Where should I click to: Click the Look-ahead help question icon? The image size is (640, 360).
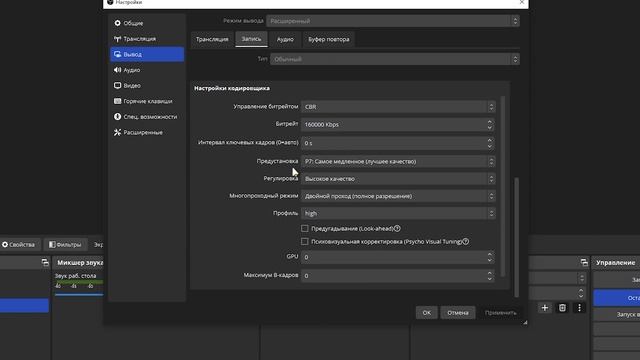point(397,229)
